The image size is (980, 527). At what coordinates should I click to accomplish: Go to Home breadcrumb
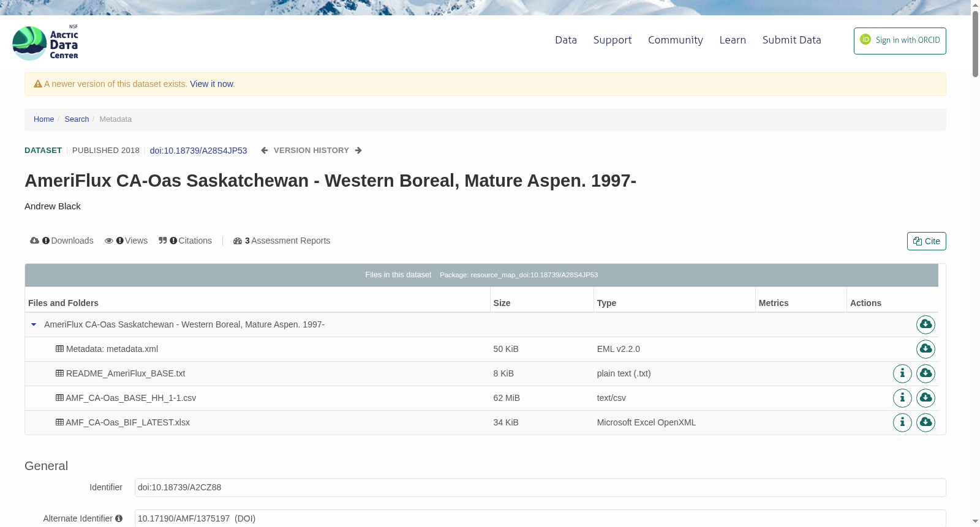coord(43,119)
